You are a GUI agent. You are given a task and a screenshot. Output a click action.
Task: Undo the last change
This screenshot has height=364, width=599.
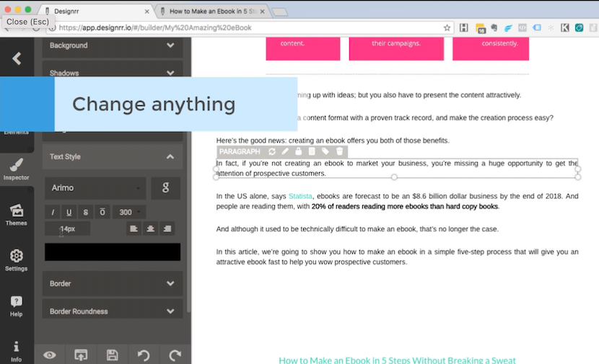point(144,355)
